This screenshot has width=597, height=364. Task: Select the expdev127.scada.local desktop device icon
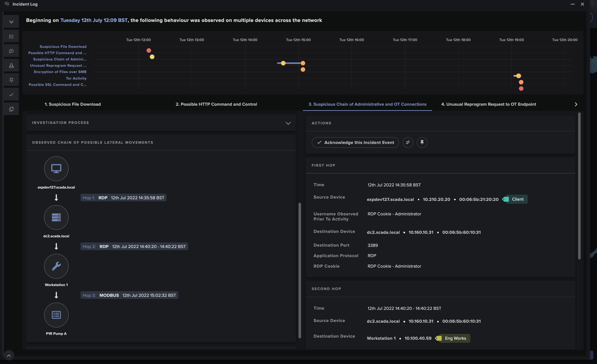[56, 169]
